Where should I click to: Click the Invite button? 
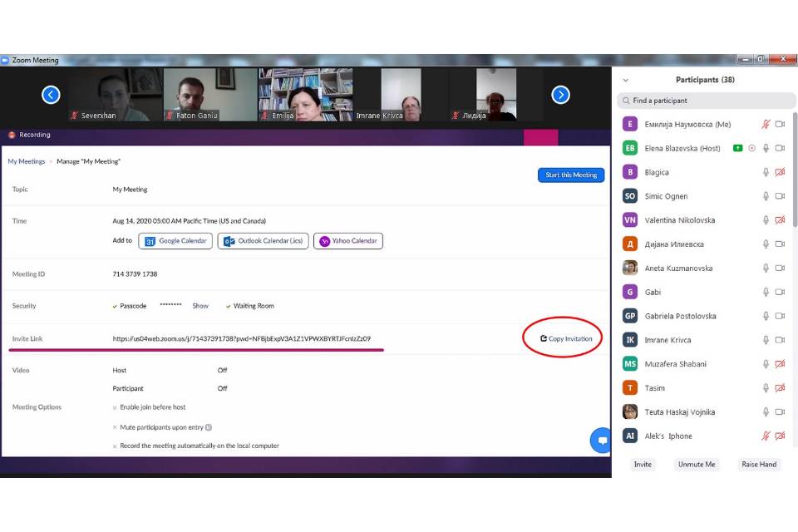(643, 465)
